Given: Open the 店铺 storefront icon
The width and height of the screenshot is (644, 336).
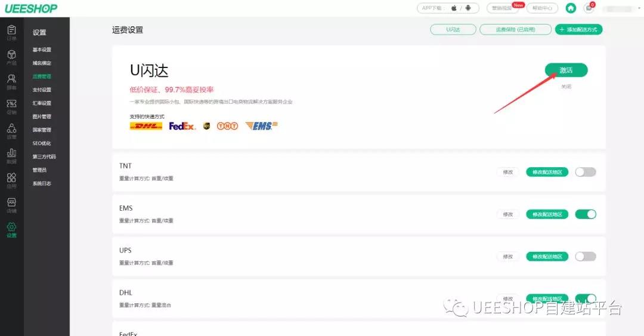Looking at the screenshot, I should (x=11, y=202).
